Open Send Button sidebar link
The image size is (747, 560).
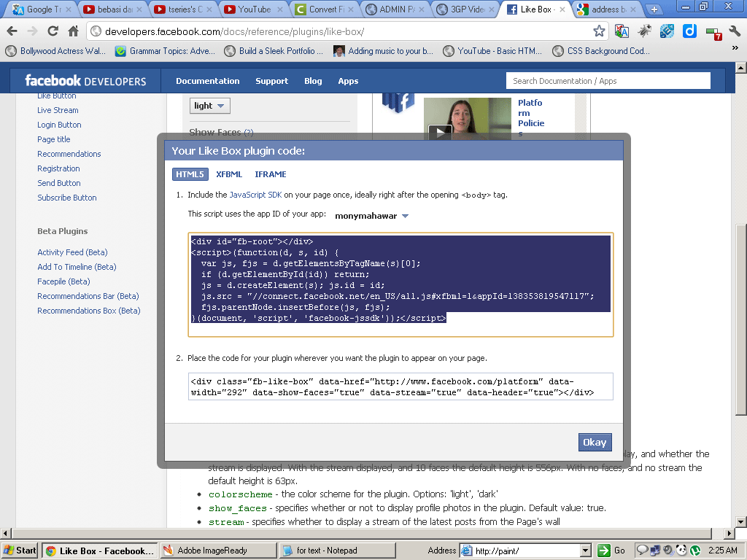click(59, 183)
